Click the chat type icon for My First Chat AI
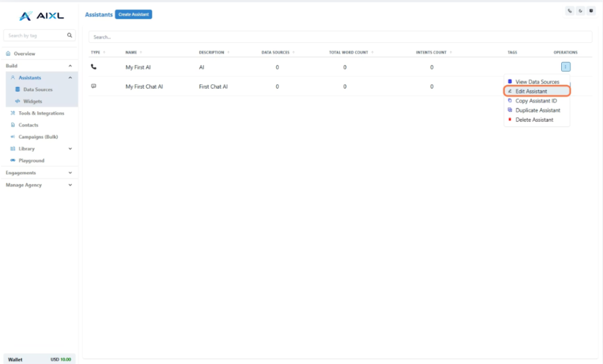The height and width of the screenshot is (364, 603). click(x=94, y=86)
